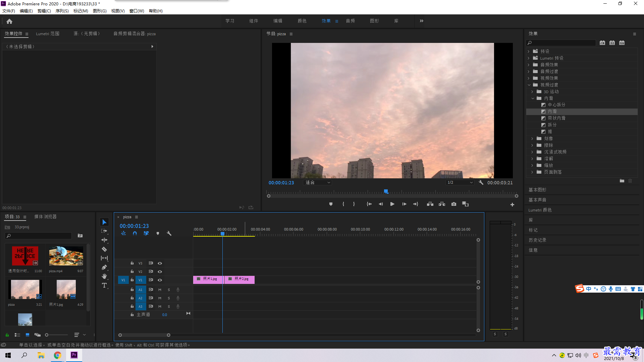The image size is (644, 362).
Task: Open the 适合 zoom level dropdown
Action: tap(317, 183)
